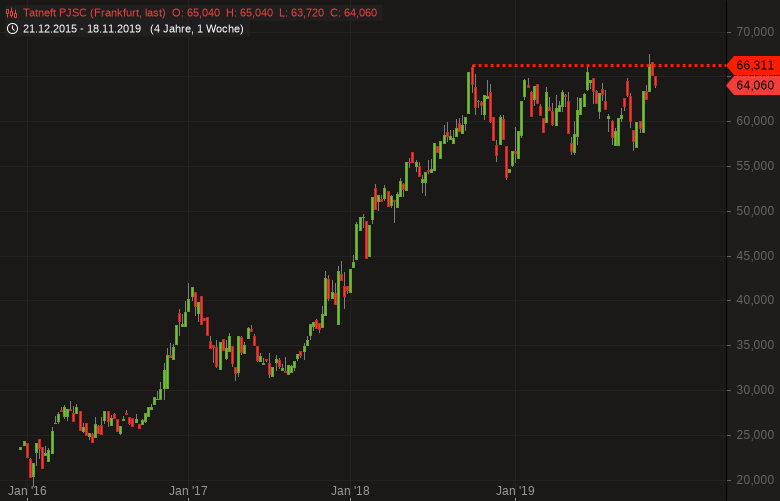Click the clock icon beside date range

pyautogui.click(x=12, y=29)
